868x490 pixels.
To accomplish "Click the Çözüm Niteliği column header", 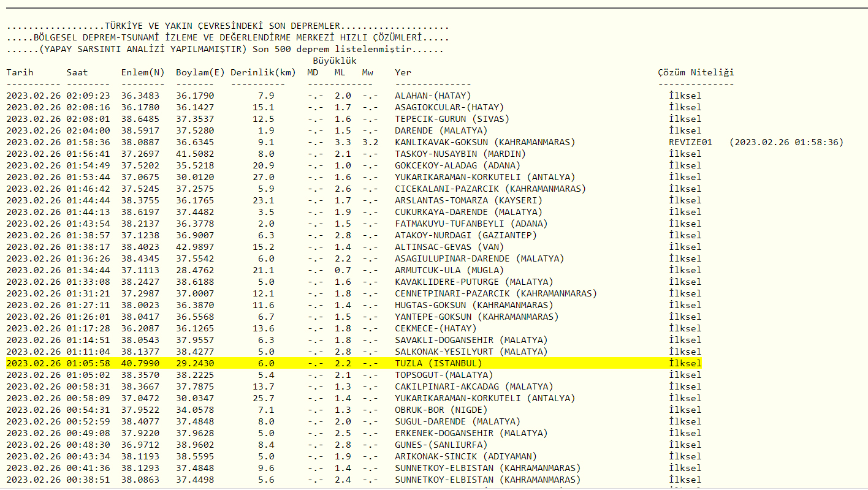I will click(x=695, y=72).
